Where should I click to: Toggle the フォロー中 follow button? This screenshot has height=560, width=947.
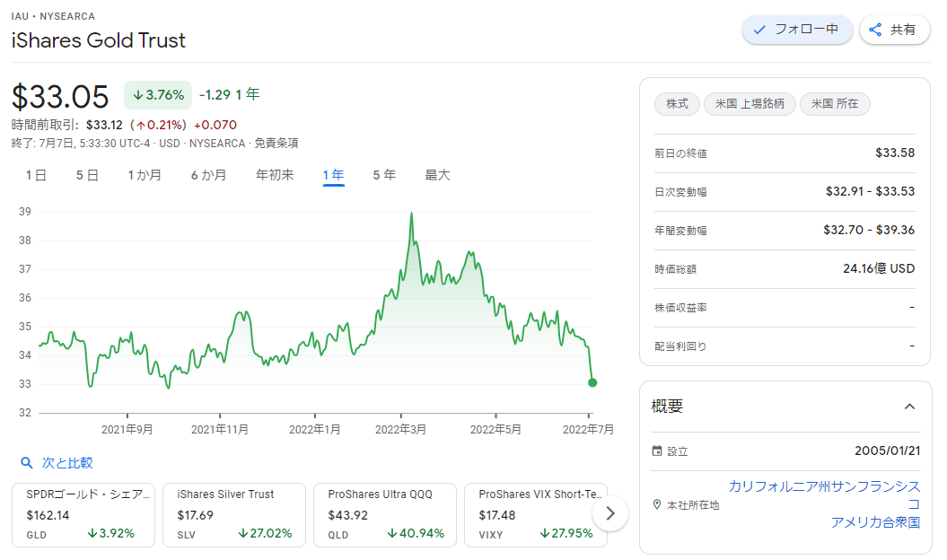(x=796, y=30)
